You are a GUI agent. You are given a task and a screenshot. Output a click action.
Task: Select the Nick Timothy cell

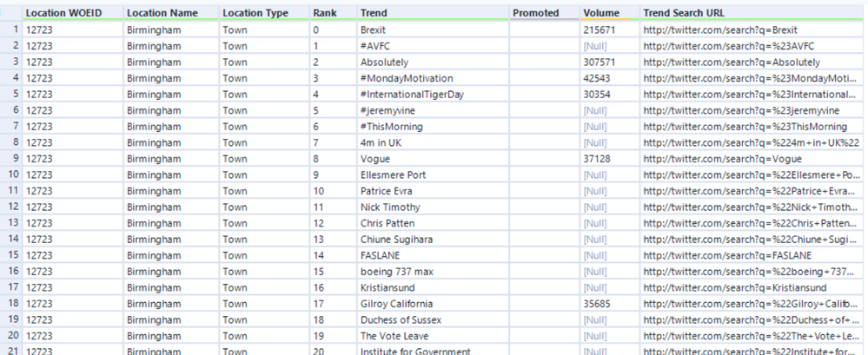[x=433, y=207]
